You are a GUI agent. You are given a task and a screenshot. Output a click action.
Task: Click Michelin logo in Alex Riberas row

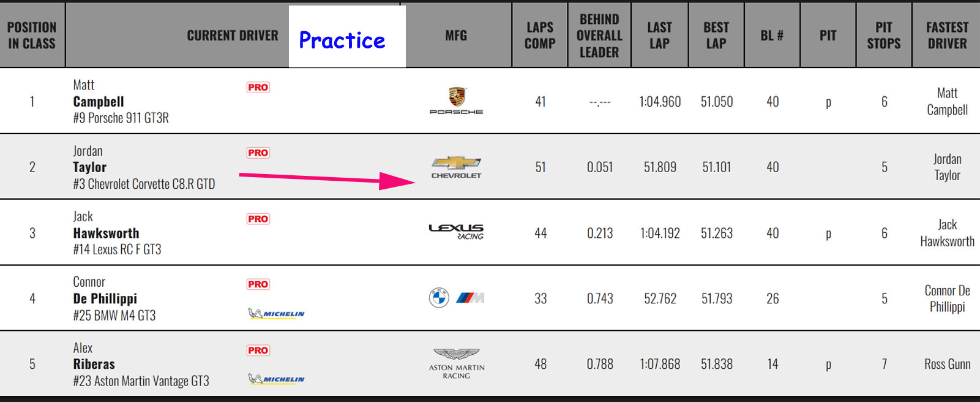tap(277, 379)
